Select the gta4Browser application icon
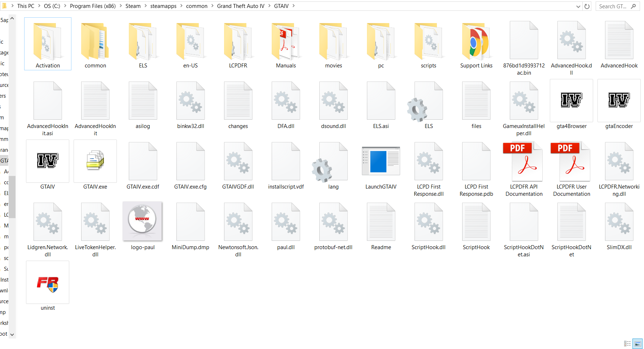The image size is (644, 349). [571, 101]
